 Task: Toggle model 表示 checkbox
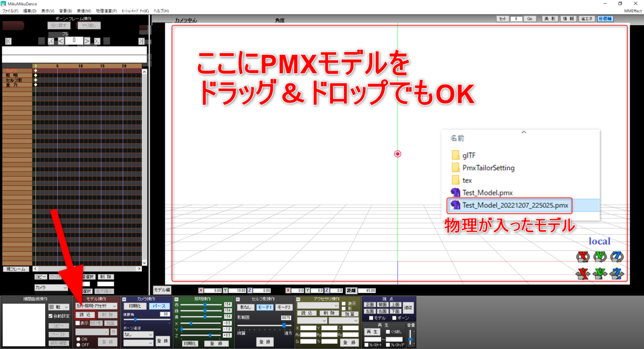pos(77,323)
